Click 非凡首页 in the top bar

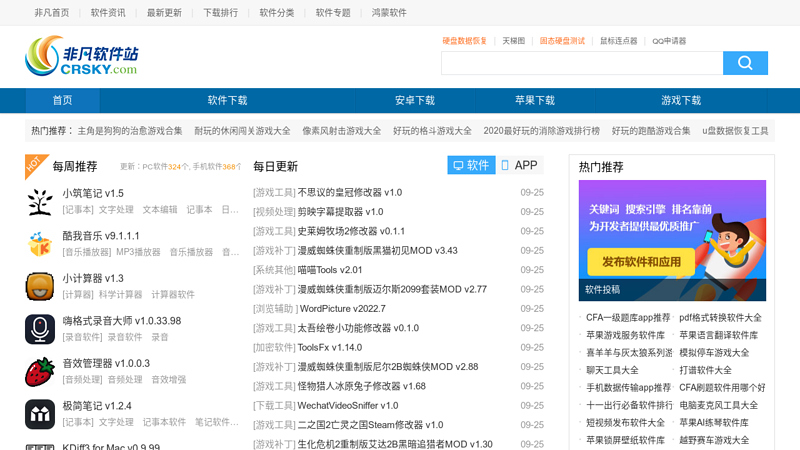pos(52,13)
